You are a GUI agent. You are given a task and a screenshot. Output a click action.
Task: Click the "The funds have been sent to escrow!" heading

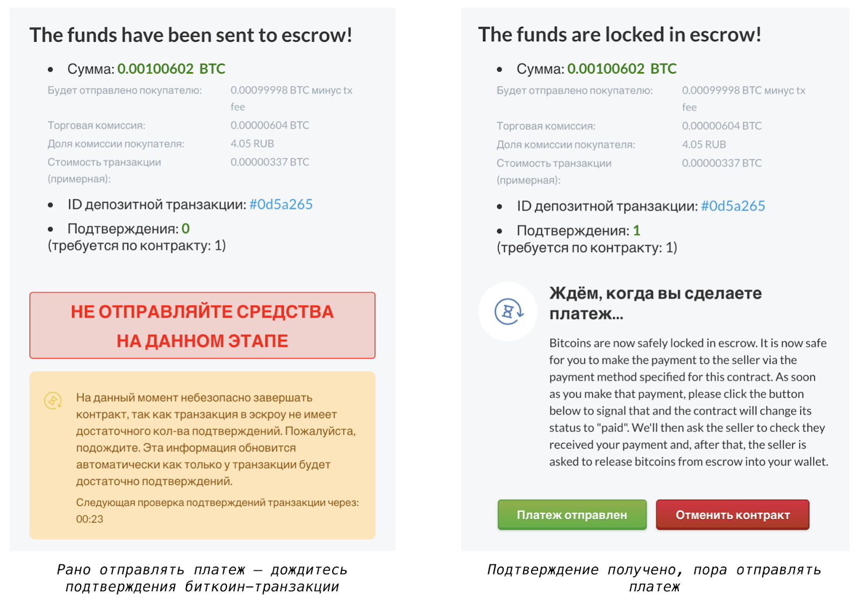191,35
